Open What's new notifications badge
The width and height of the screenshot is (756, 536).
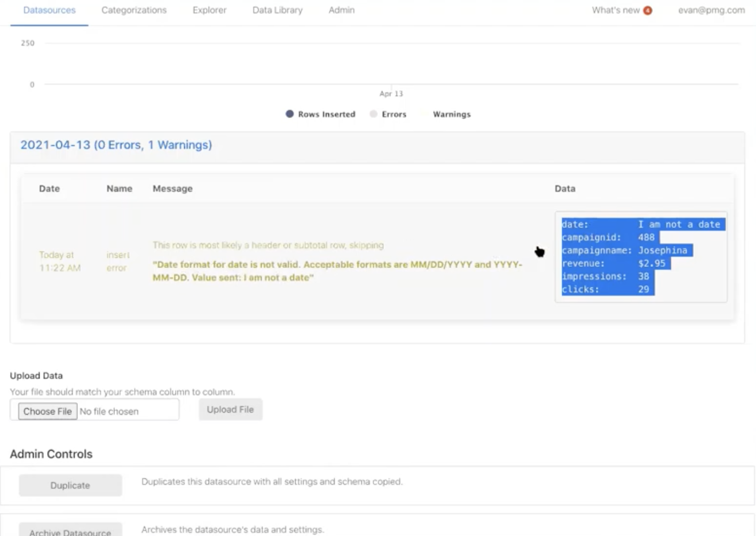coord(647,11)
